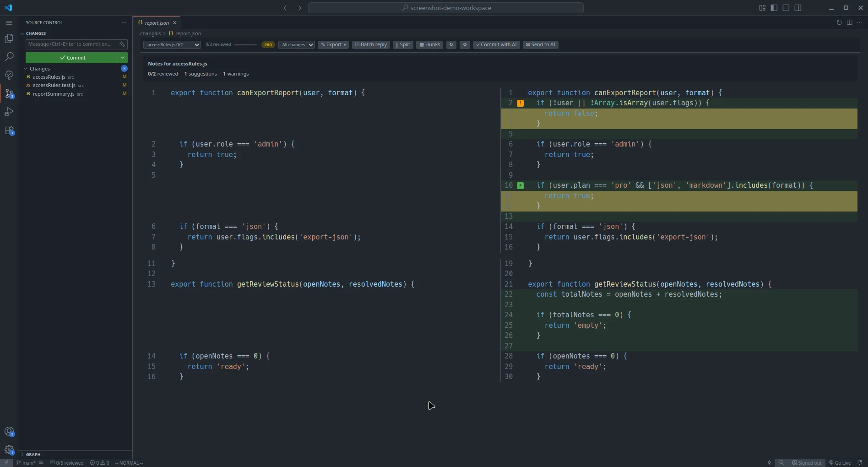Click the remote window status bar icon
The width and height of the screenshot is (868, 467).
pyautogui.click(x=6, y=463)
